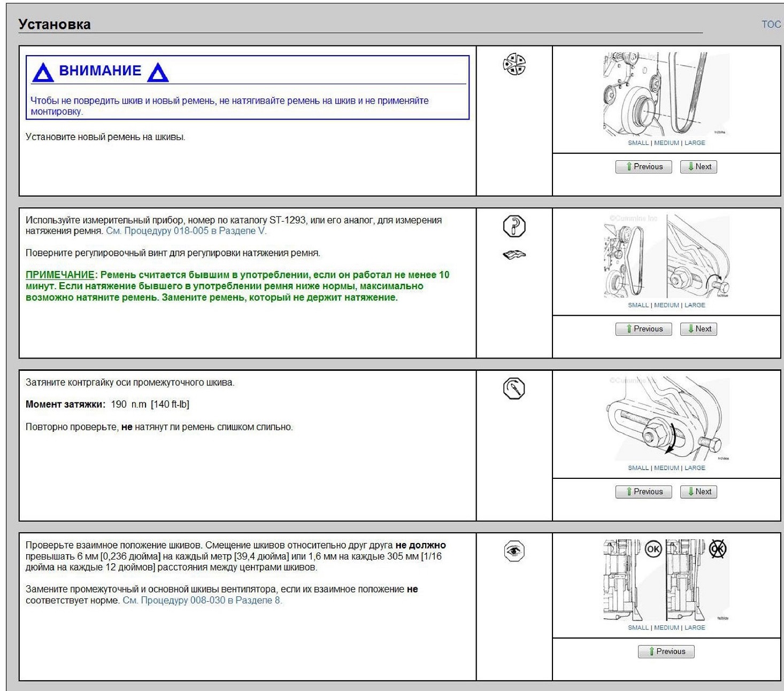The image size is (784, 691).
Task: Click the open manual book icon
Action: [514, 255]
